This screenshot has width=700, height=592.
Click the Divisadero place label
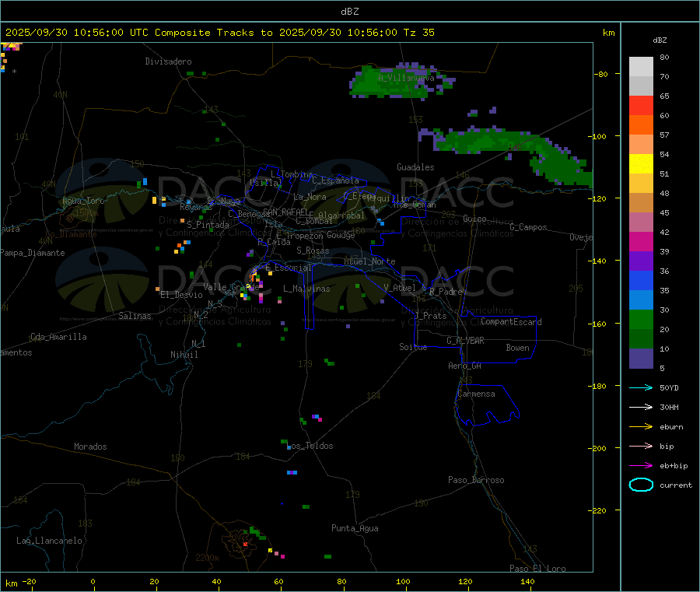(168, 61)
